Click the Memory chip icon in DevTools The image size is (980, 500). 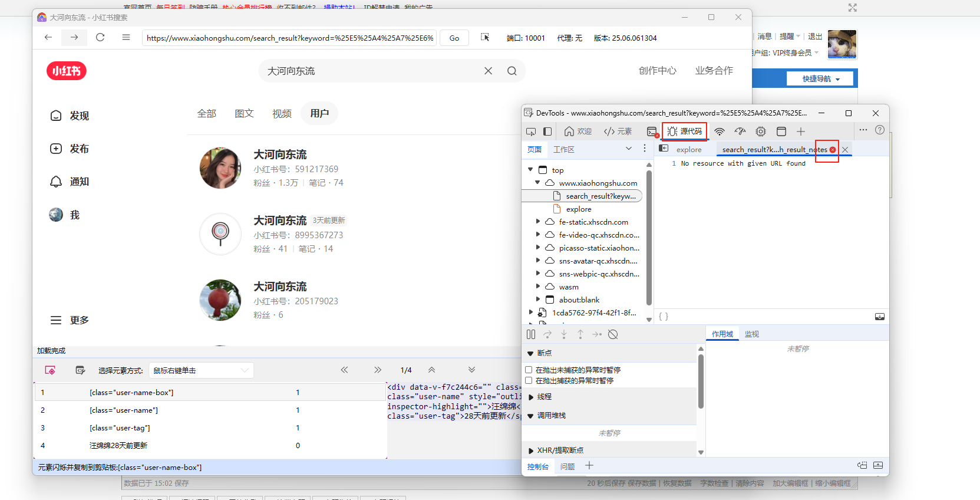click(761, 131)
